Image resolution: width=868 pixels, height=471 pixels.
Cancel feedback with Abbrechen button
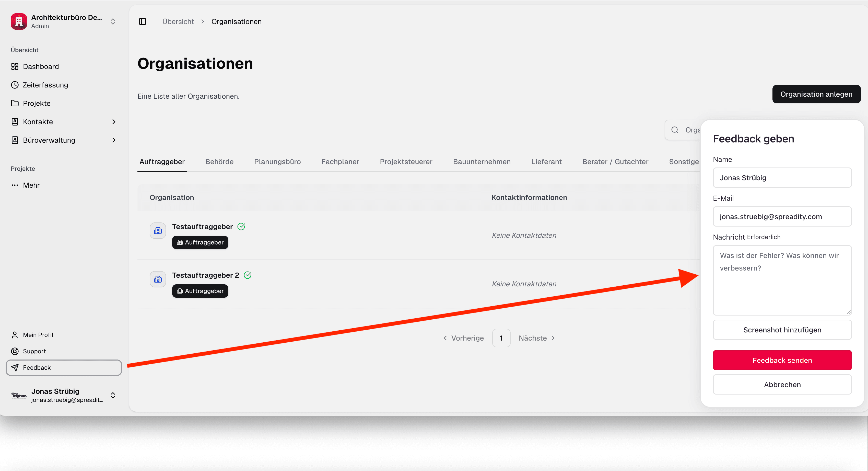(x=782, y=385)
